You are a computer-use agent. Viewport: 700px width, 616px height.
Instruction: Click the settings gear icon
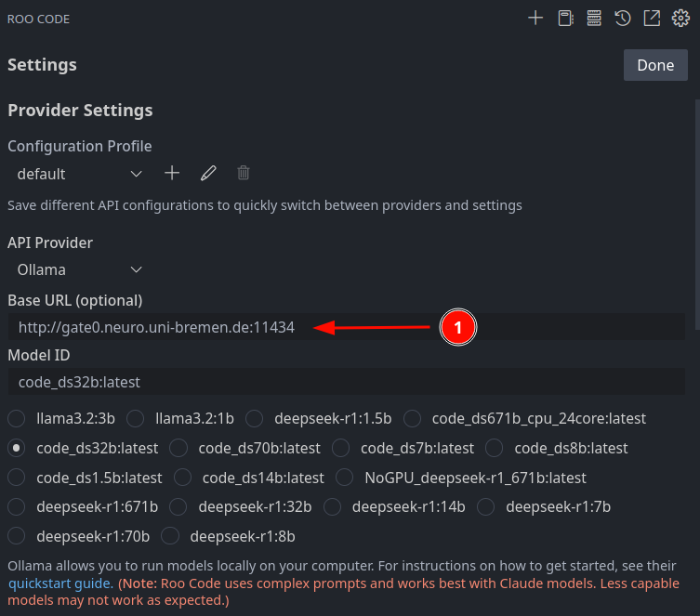pyautogui.click(x=680, y=19)
